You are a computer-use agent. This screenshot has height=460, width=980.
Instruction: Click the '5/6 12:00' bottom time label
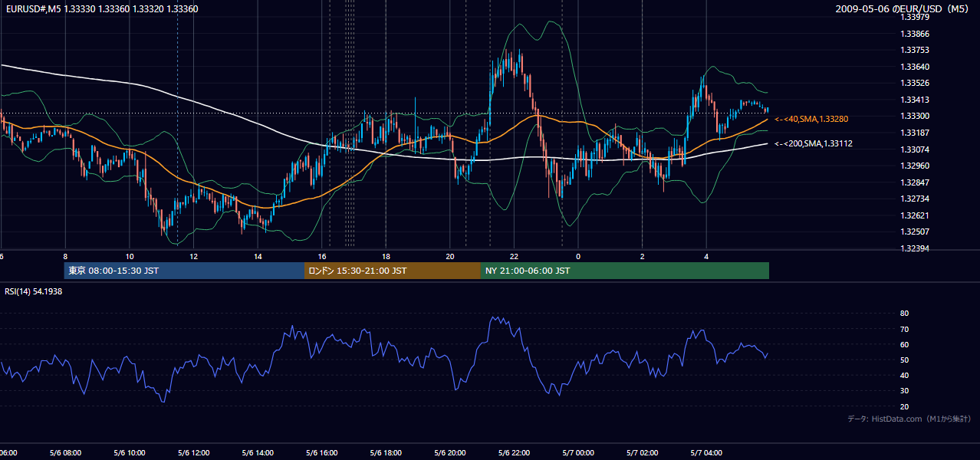pos(193,453)
